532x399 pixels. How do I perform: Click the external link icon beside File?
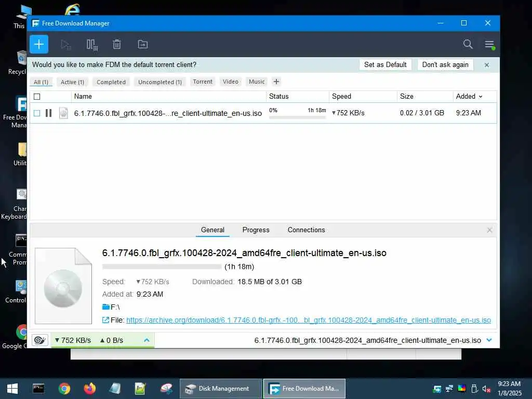105,320
